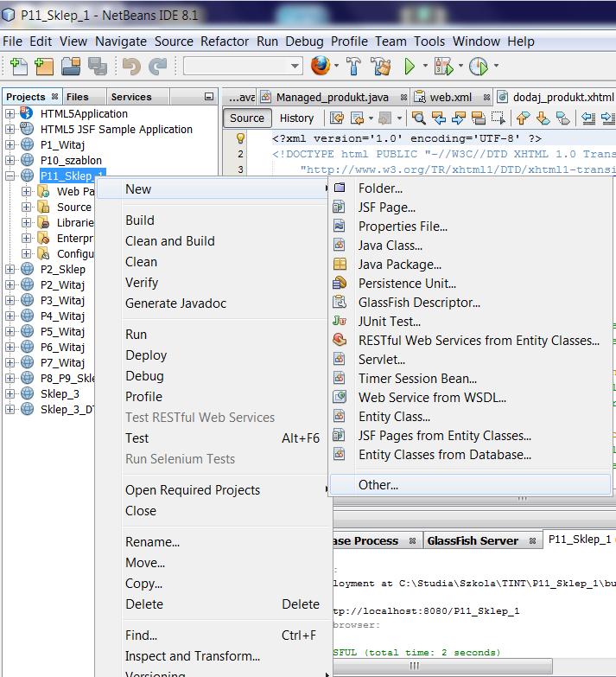Open the Refactor menu
This screenshot has height=677, width=616.
click(225, 41)
